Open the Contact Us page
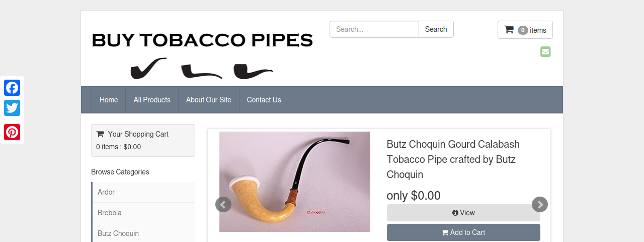 [264, 100]
